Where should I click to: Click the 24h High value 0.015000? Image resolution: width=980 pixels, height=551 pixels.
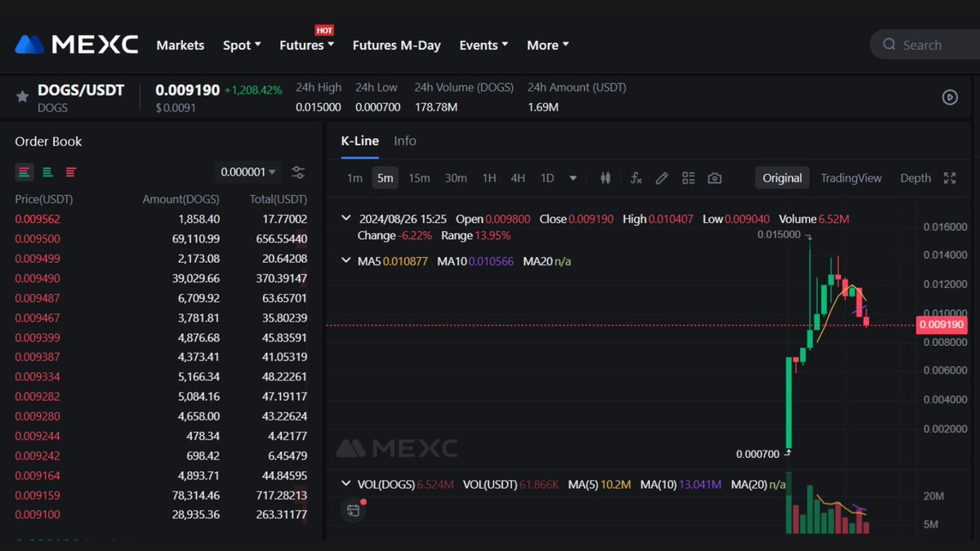(x=318, y=107)
